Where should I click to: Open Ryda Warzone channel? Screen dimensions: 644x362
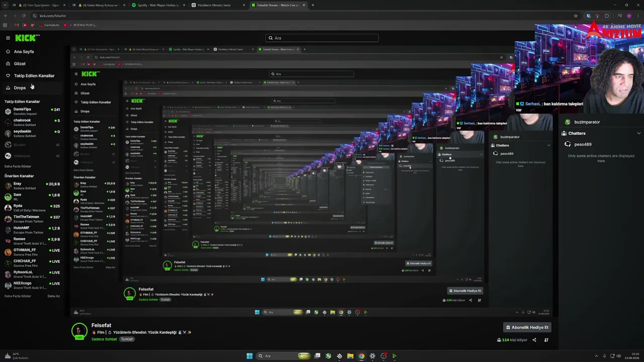(32, 208)
